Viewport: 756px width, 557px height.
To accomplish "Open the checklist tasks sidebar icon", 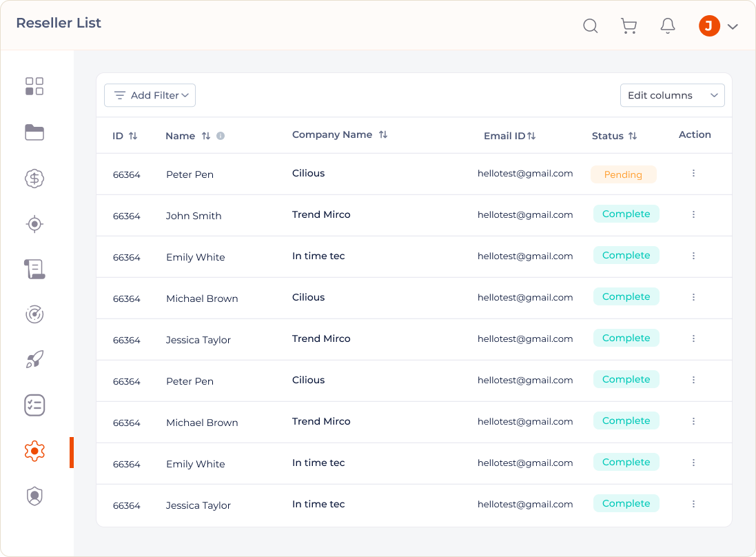I will click(34, 405).
